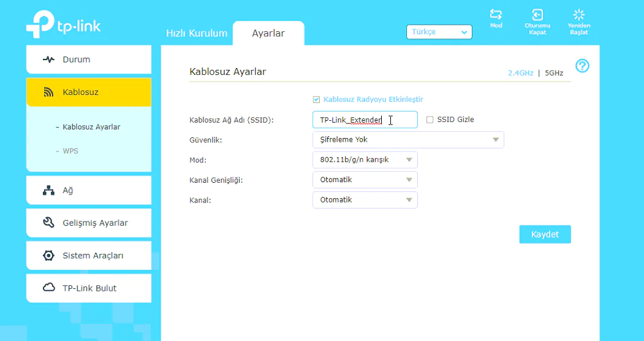Click the Mod switch icon

coord(496,14)
